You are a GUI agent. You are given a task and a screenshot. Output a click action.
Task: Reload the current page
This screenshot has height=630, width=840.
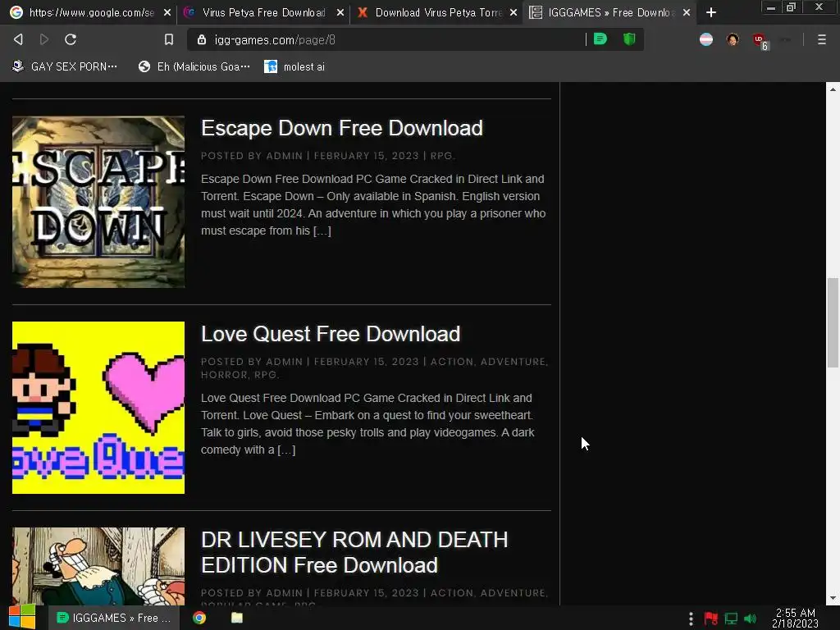71,39
